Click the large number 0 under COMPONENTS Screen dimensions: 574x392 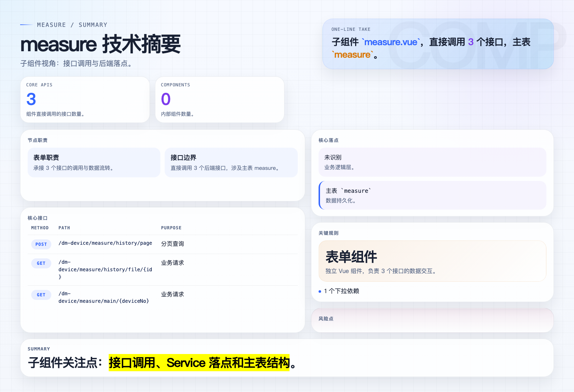[166, 99]
